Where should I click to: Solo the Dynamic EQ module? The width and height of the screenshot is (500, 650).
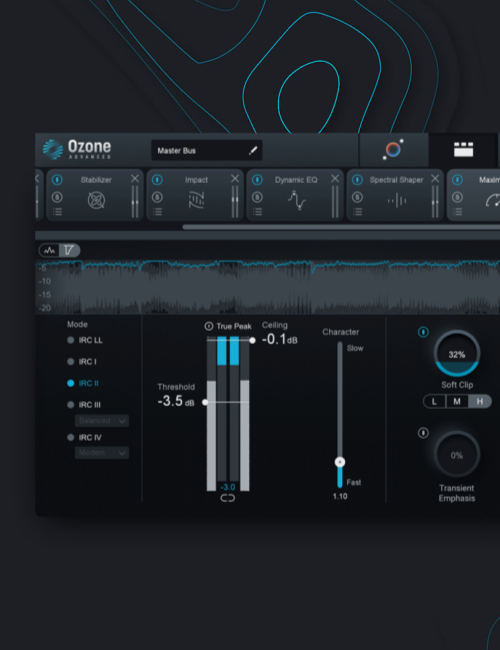click(x=257, y=197)
